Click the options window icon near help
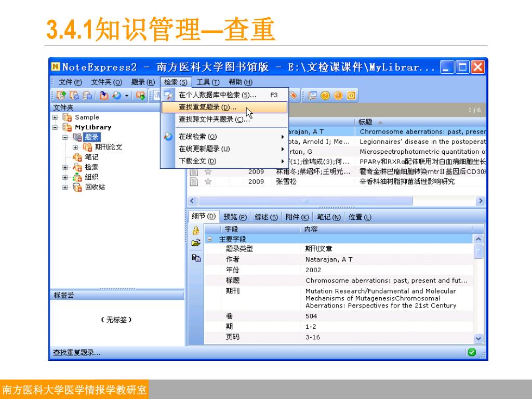 click(312, 96)
